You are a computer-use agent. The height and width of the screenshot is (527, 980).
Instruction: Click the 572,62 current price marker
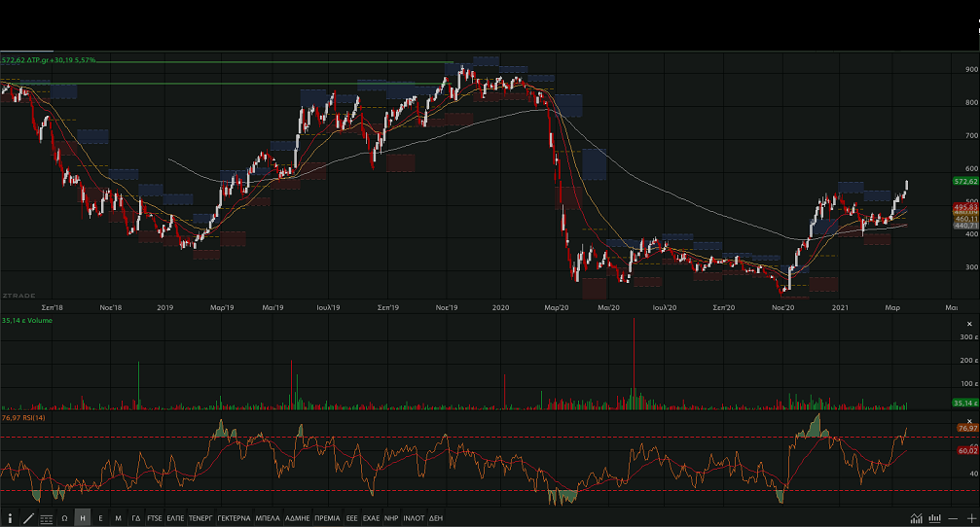coord(964,182)
